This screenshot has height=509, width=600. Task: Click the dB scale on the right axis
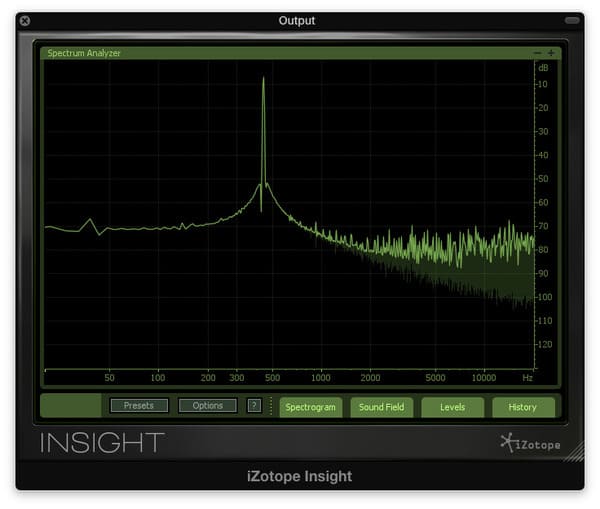pyautogui.click(x=544, y=67)
